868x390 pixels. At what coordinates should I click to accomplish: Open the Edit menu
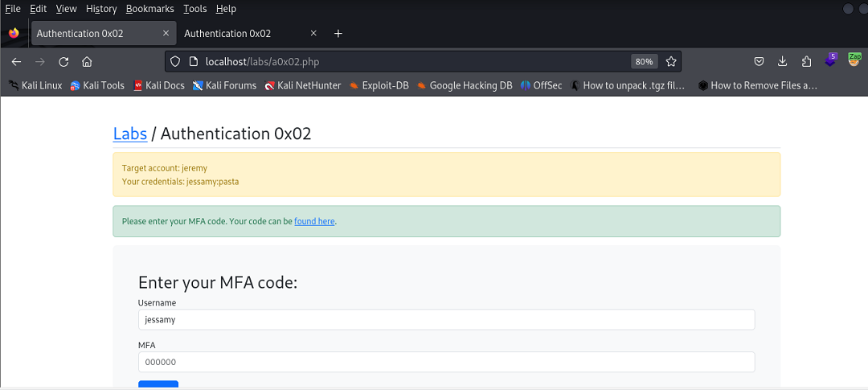click(39, 9)
